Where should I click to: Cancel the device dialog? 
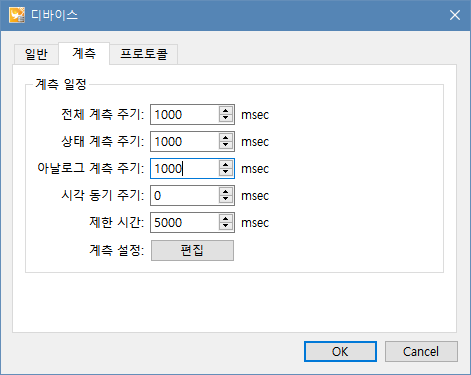(x=421, y=351)
